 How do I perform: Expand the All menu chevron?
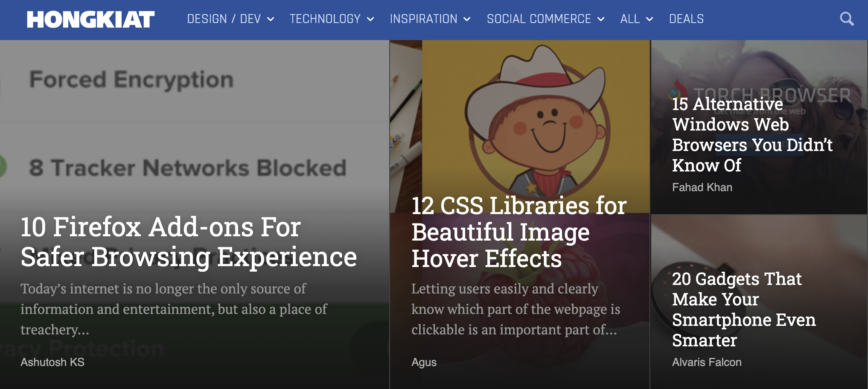point(650,19)
